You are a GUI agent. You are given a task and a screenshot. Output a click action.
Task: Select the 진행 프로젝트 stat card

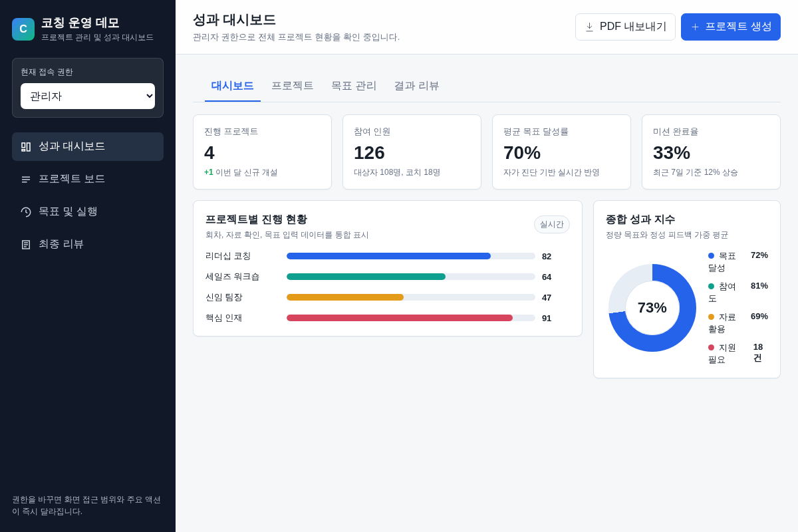pos(262,152)
